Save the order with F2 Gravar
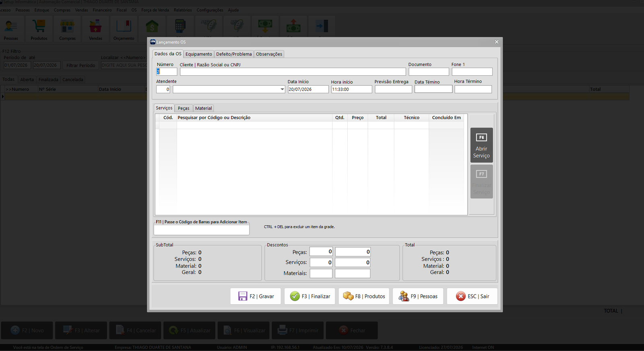This screenshot has width=644, height=351. click(256, 296)
